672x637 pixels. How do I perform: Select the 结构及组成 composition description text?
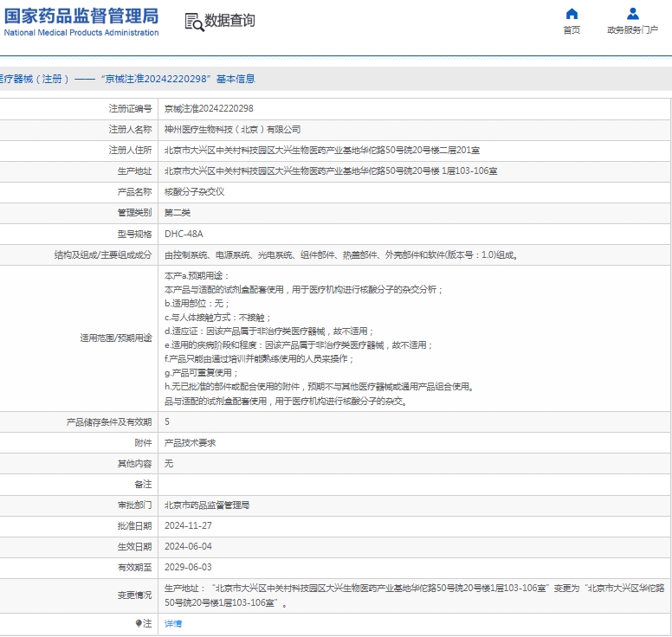(341, 255)
